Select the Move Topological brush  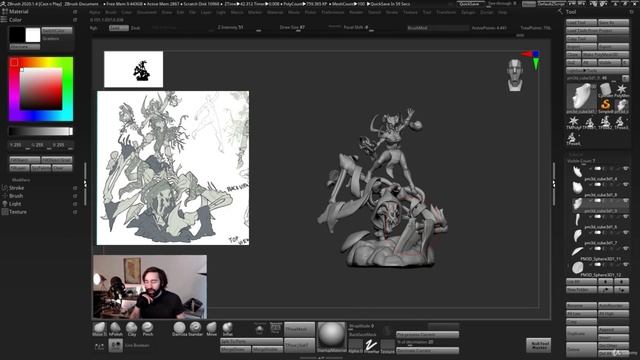(x=99, y=328)
